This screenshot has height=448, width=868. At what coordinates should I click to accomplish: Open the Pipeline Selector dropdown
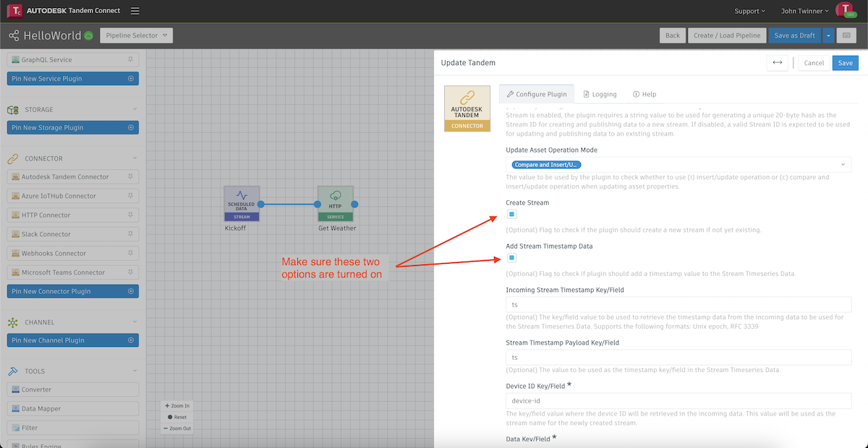click(x=136, y=35)
